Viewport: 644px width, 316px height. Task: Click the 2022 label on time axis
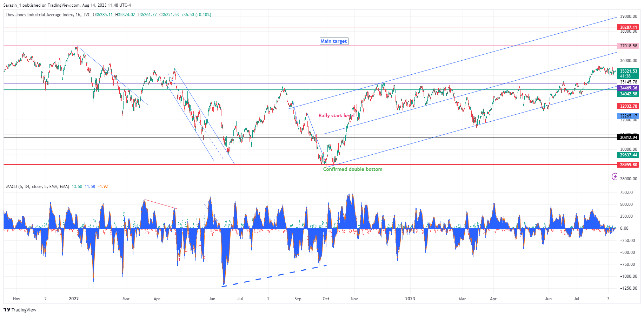[x=74, y=299]
